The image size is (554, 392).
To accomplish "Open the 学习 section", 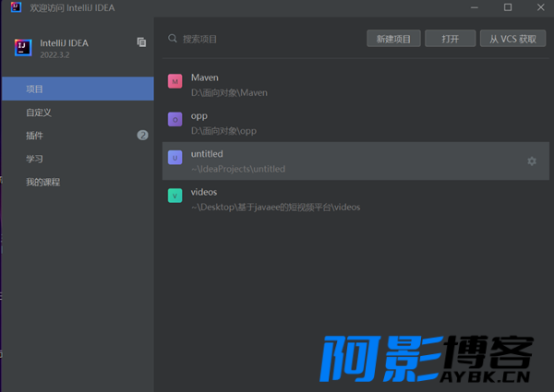I will click(78, 159).
